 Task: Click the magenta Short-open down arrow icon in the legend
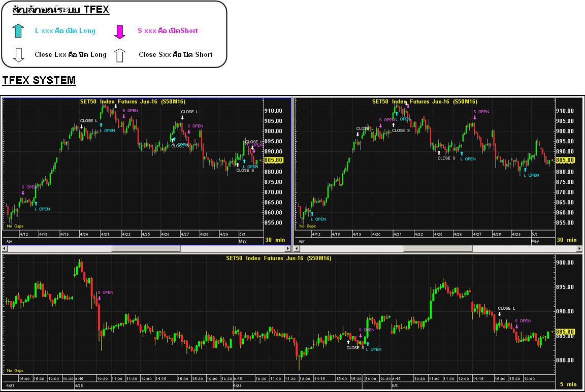[120, 31]
